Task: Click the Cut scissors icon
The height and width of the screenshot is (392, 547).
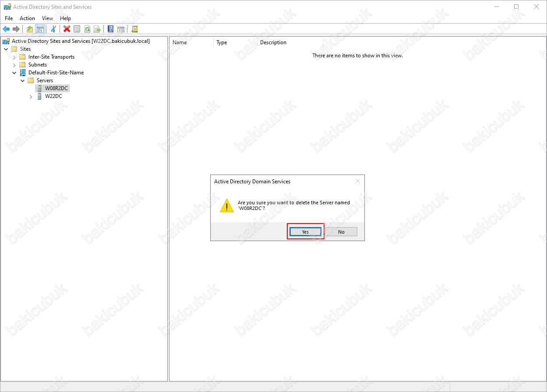Action: (x=53, y=29)
